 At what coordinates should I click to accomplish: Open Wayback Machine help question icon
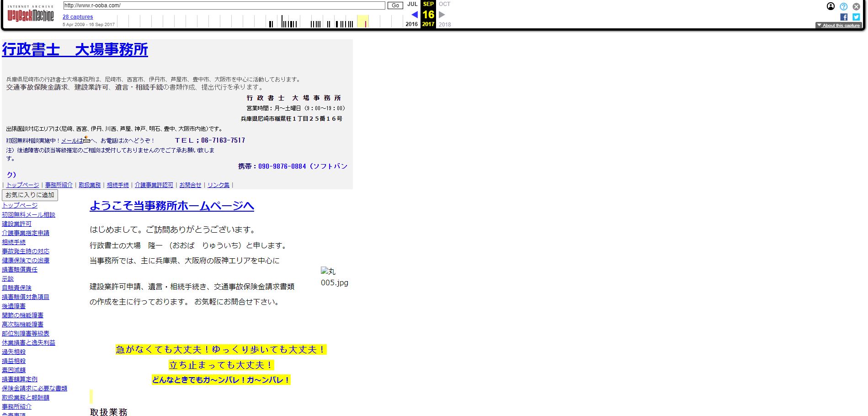click(x=843, y=6)
